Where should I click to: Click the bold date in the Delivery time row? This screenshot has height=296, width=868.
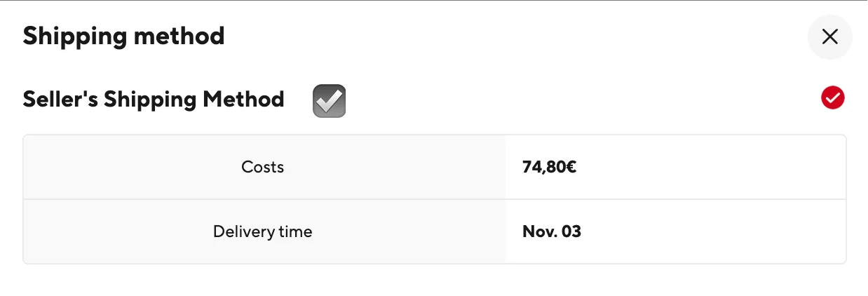552,231
